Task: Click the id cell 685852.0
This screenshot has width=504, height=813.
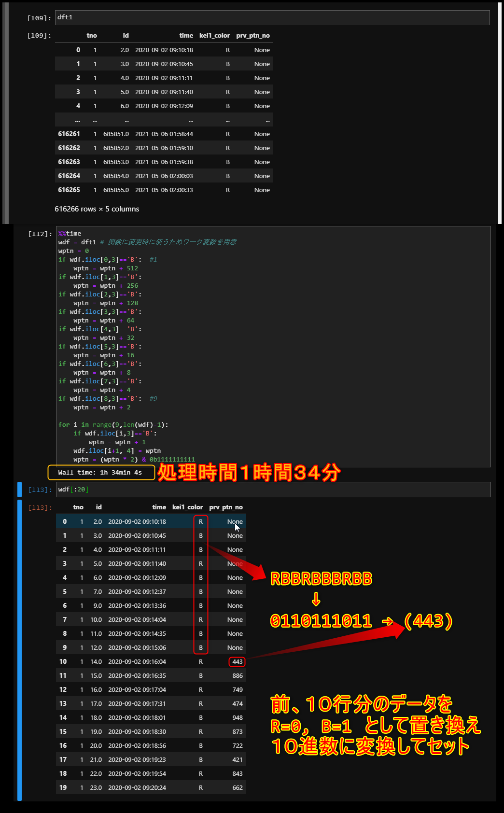Action: (116, 148)
